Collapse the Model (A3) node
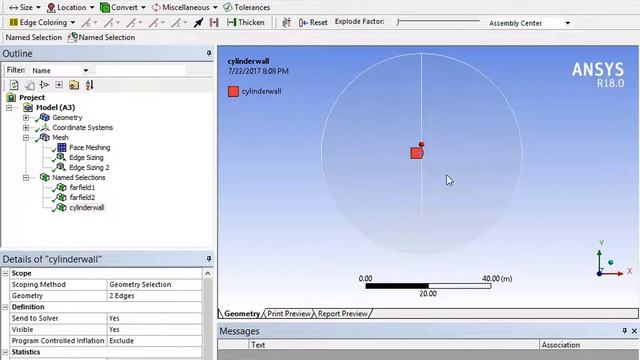Screen dimensions: 640x360 pyautogui.click(x=9, y=108)
